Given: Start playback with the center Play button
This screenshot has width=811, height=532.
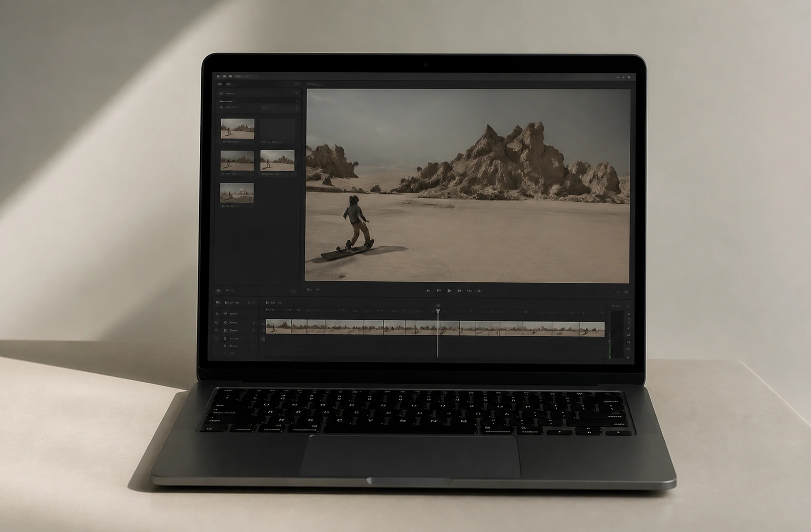Looking at the screenshot, I should pyautogui.click(x=449, y=291).
